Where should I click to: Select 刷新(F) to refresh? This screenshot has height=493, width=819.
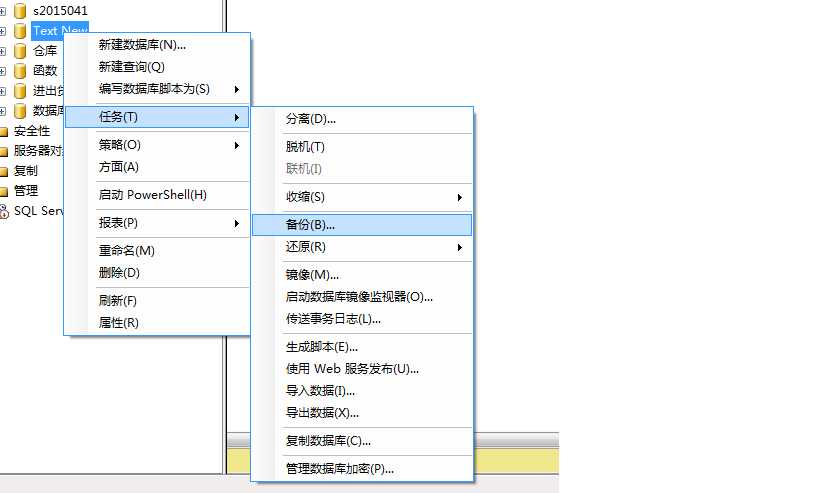(x=157, y=301)
